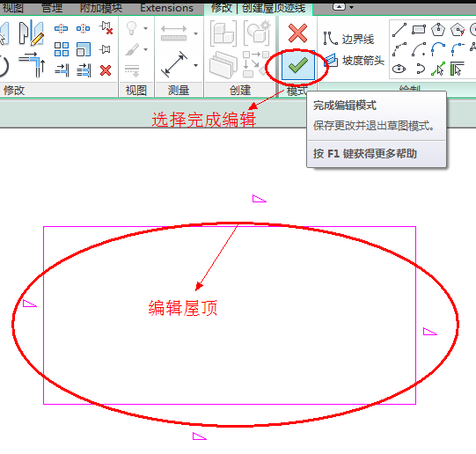Open the Aligned Dimension dropdown arrow

[x=196, y=65]
